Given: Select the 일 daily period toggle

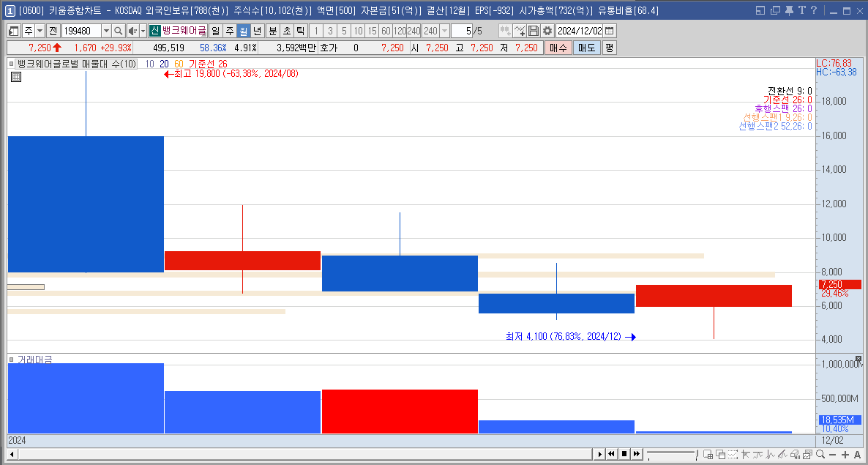Looking at the screenshot, I should pyautogui.click(x=215, y=31).
